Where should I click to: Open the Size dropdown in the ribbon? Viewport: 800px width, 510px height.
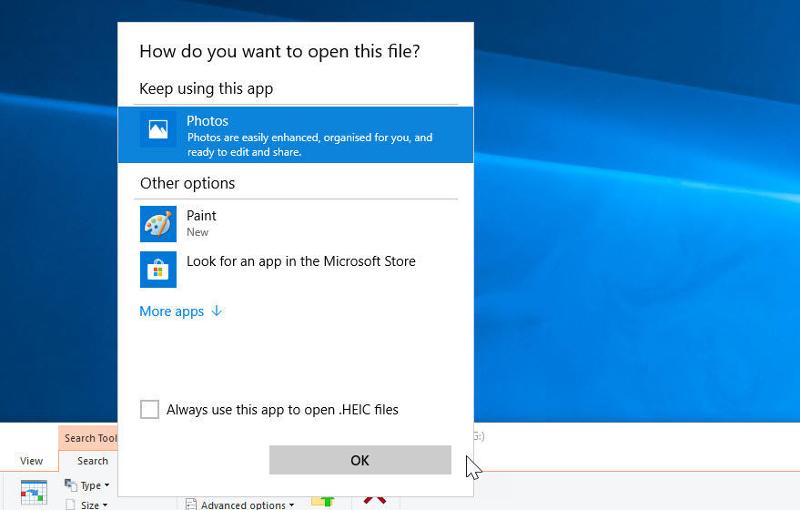tap(94, 505)
